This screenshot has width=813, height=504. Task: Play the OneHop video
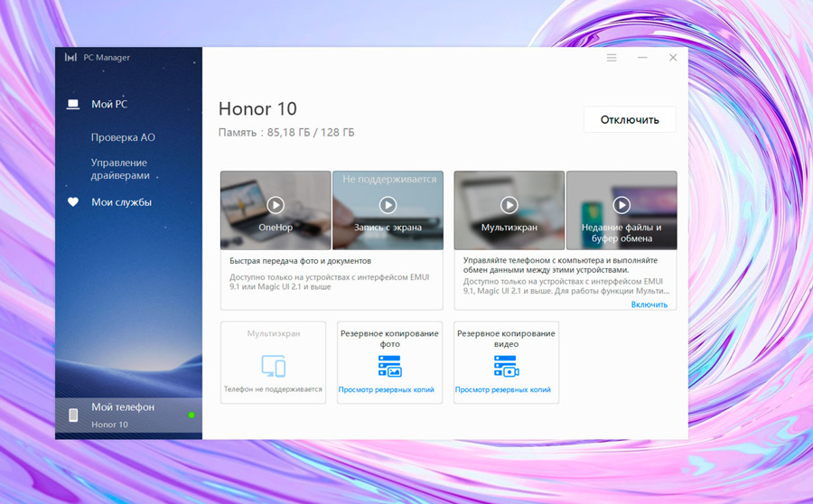tap(276, 205)
